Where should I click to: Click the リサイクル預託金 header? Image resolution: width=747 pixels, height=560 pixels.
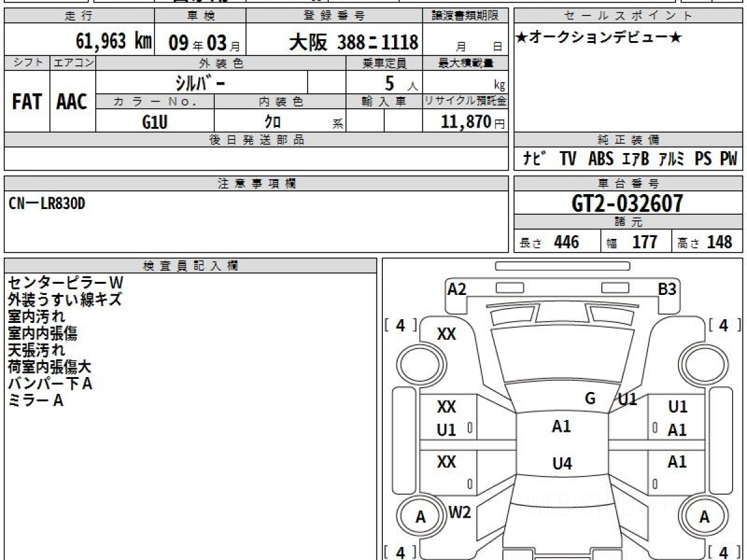pyautogui.click(x=465, y=101)
